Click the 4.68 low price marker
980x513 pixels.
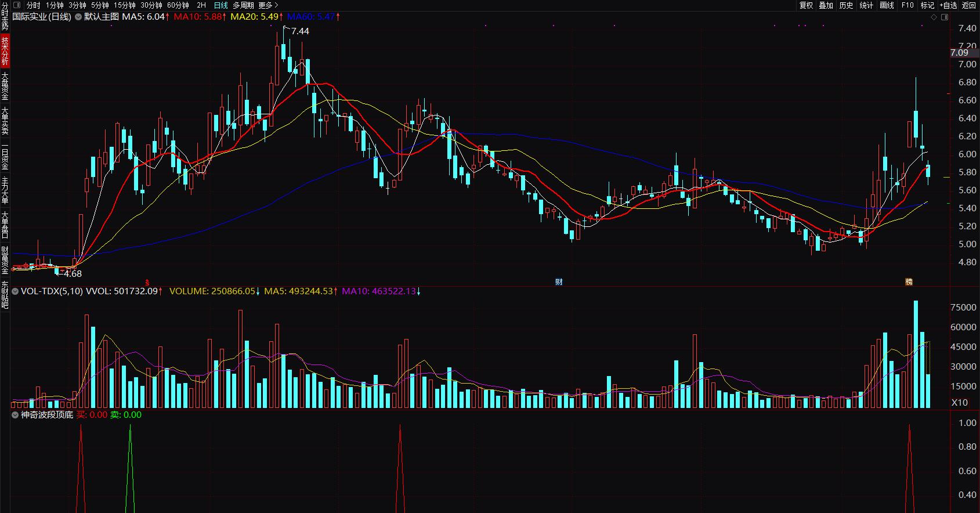[x=73, y=274]
